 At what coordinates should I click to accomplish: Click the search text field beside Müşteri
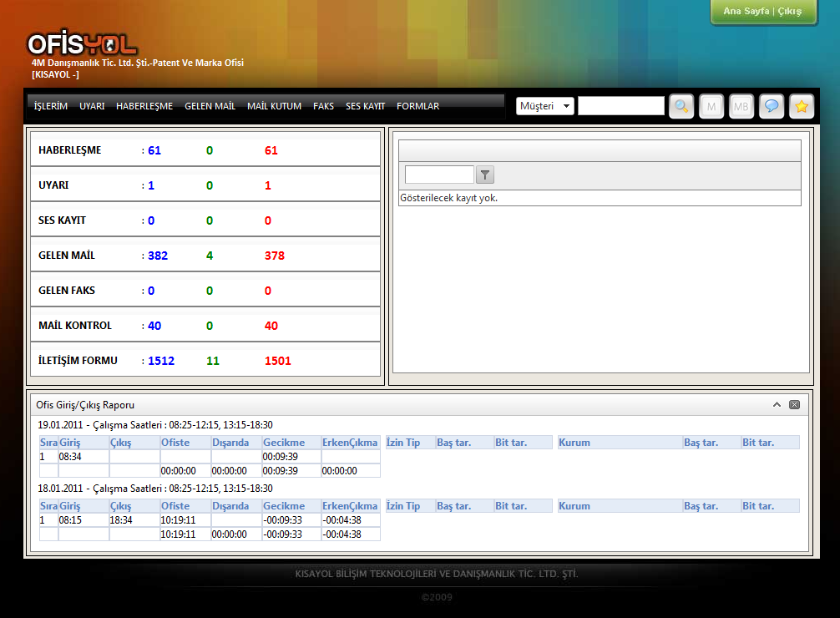coord(620,106)
